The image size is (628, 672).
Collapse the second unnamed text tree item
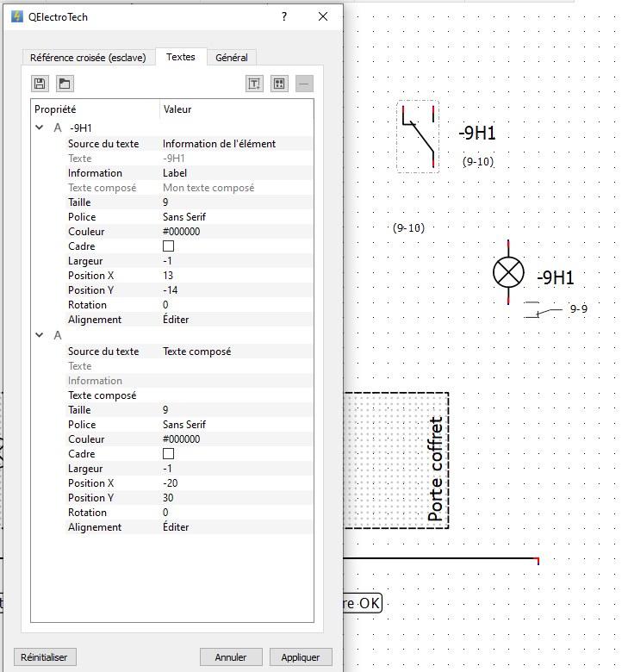click(39, 335)
